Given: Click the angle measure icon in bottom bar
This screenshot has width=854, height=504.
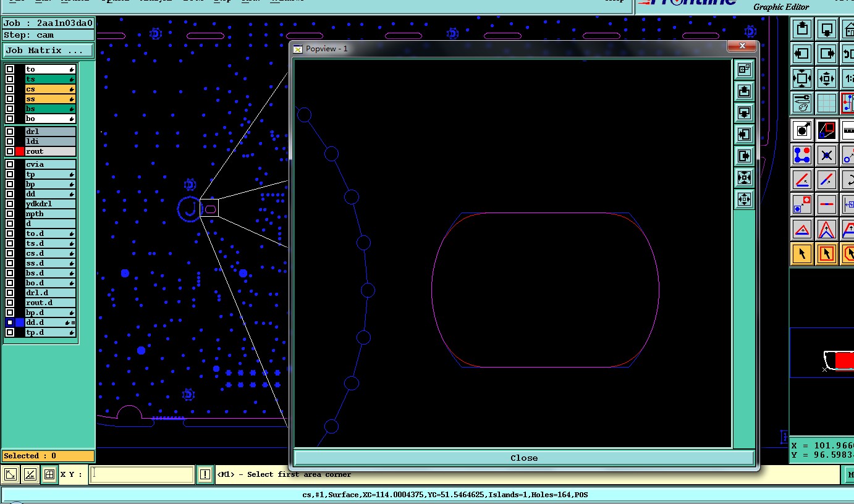Looking at the screenshot, I should pos(30,474).
